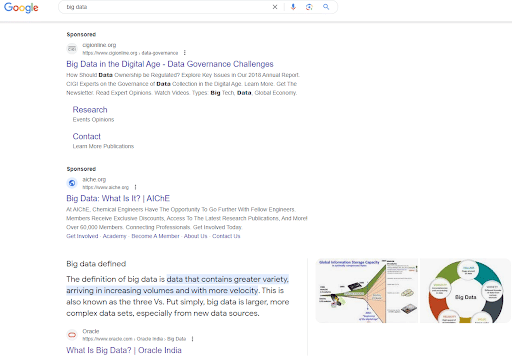Open Global Information Storage Capacity image
512x360 pixels.
click(x=367, y=291)
